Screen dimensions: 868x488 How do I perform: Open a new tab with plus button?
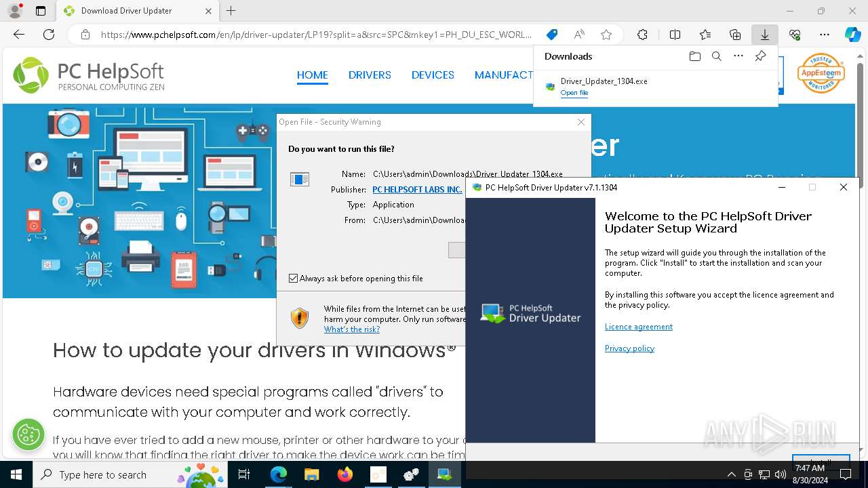pos(231,11)
